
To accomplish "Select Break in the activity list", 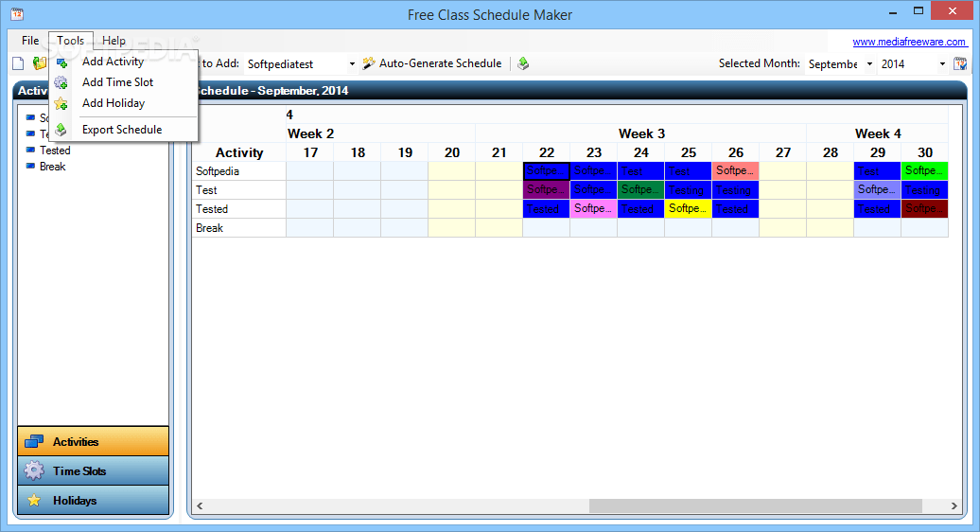I will pos(53,167).
